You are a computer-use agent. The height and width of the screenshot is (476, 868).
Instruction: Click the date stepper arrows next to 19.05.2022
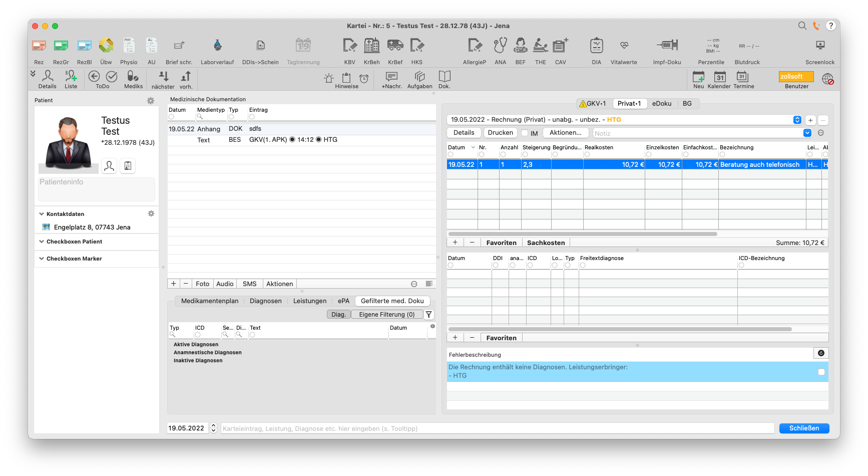(x=213, y=428)
